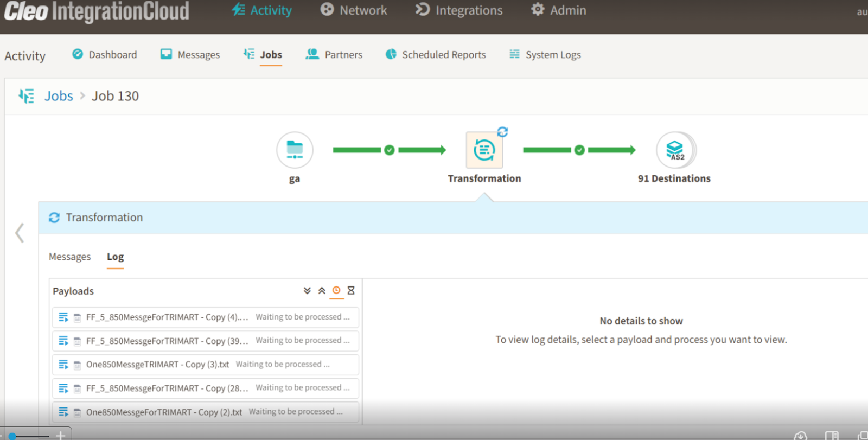
Task: Open the Admin top navigation menu
Action: click(559, 10)
